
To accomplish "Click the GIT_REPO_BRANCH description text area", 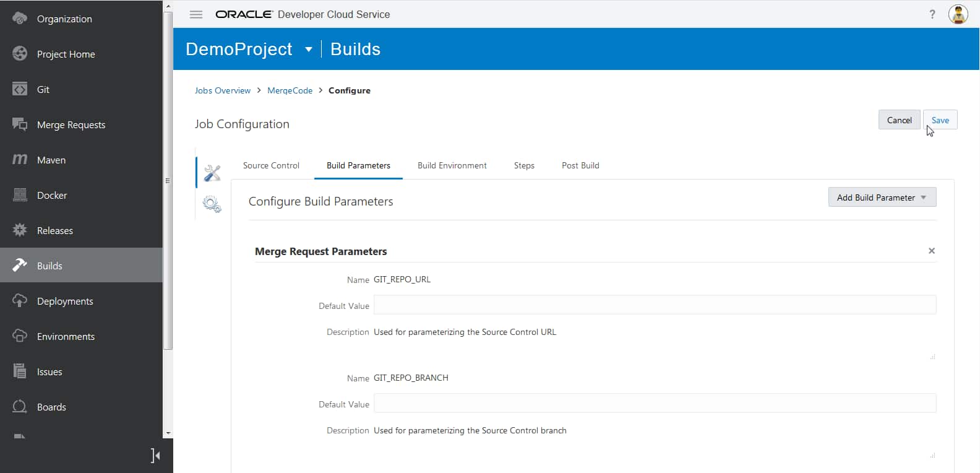I will (655, 441).
